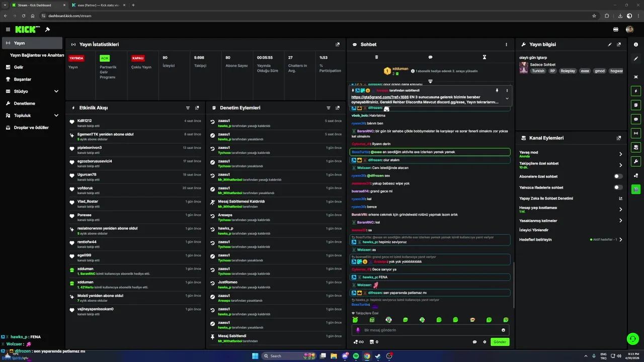644x362 pixels.
Task: Toggle the broadcast stats icon in the right sidebar
Action: (x=636, y=133)
